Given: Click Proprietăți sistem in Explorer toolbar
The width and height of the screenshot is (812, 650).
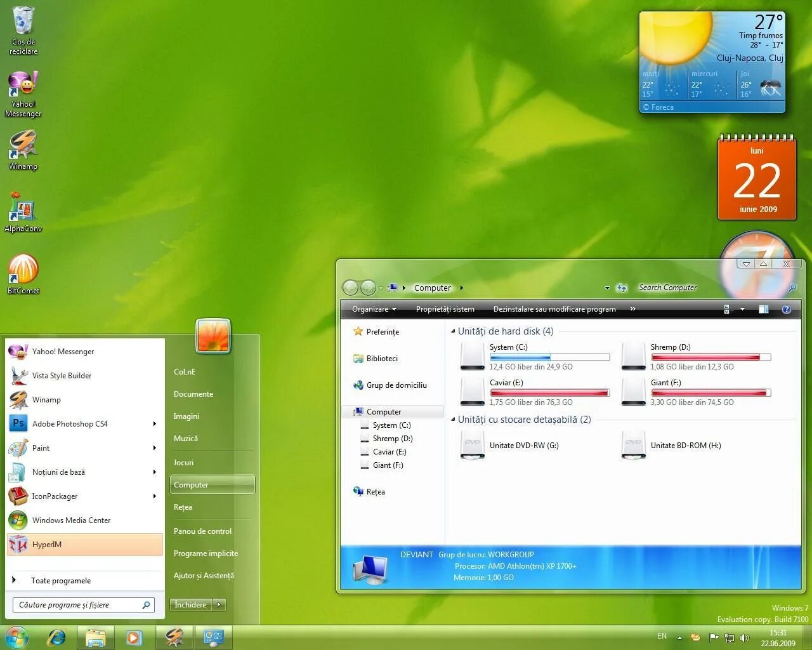Looking at the screenshot, I should coord(445,309).
